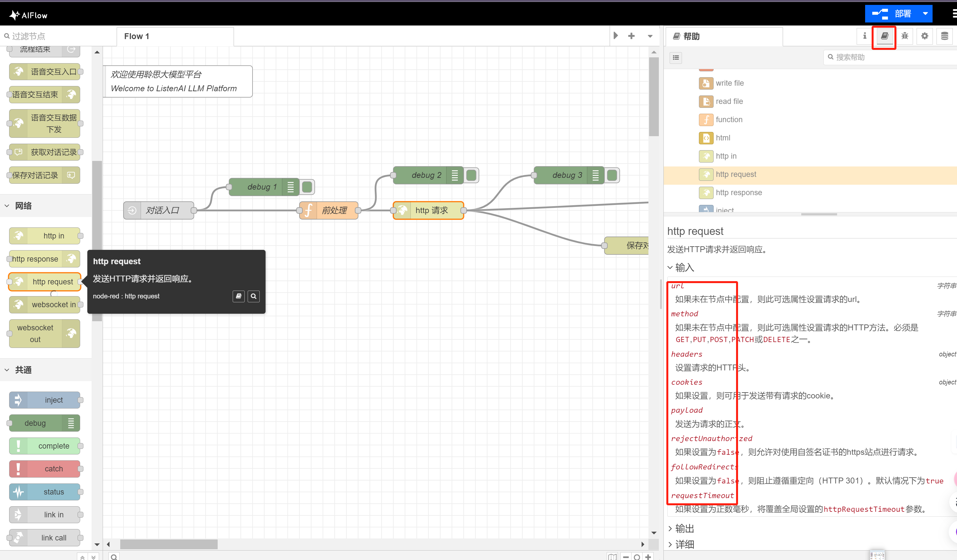Open the context data sidebar tab

[x=945, y=36]
